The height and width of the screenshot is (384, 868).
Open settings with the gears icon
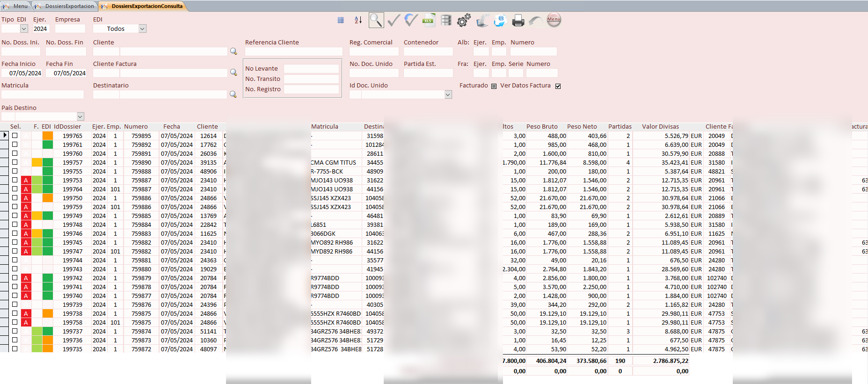tap(464, 20)
